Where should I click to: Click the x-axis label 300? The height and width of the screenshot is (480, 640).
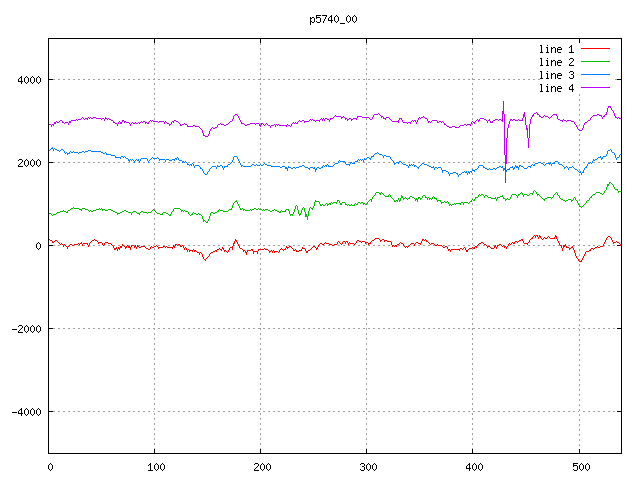(368, 467)
